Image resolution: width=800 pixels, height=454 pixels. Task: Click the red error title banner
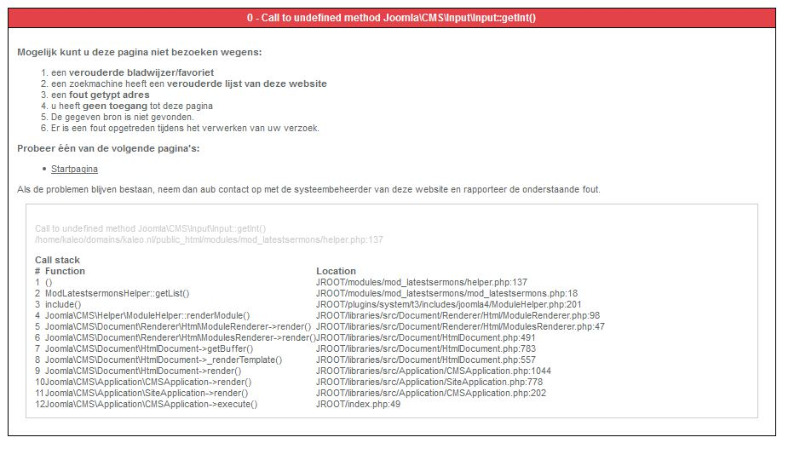391,18
